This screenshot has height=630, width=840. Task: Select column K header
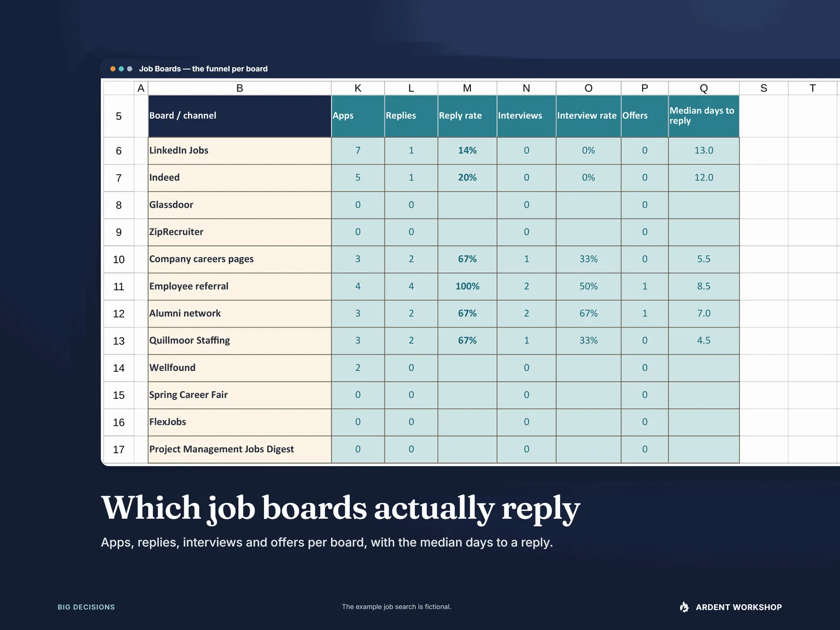pyautogui.click(x=358, y=88)
